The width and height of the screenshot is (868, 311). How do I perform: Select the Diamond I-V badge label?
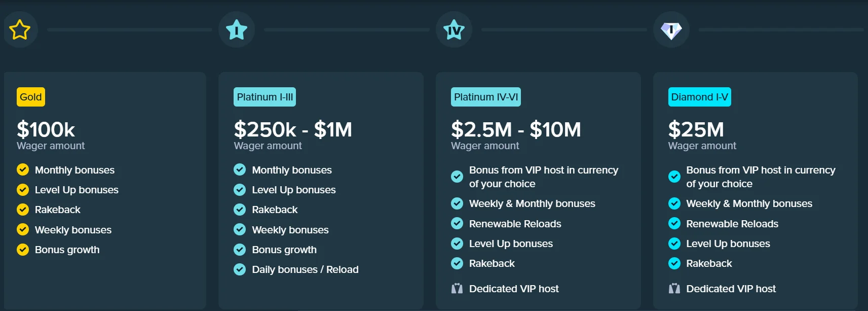coord(699,97)
